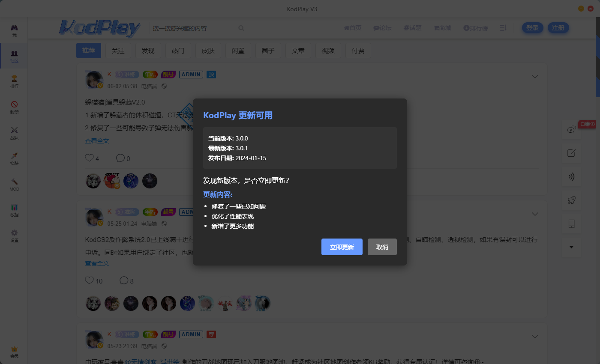Switch to the 圈子 tab

268,51
